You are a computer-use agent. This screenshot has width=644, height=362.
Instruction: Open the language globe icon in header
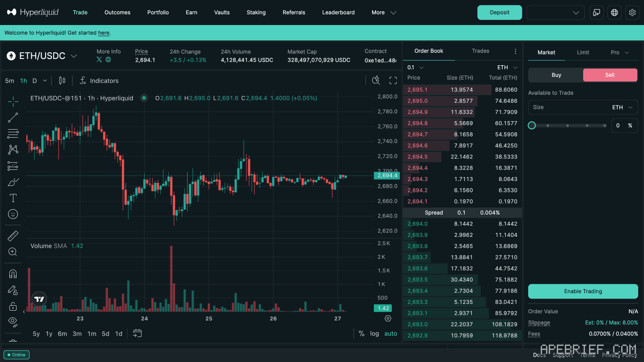[x=614, y=13]
